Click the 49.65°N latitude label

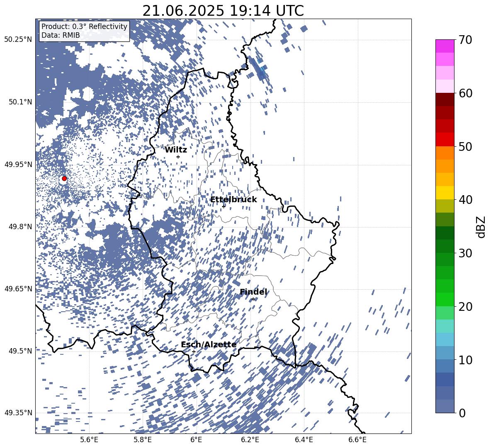19,288
